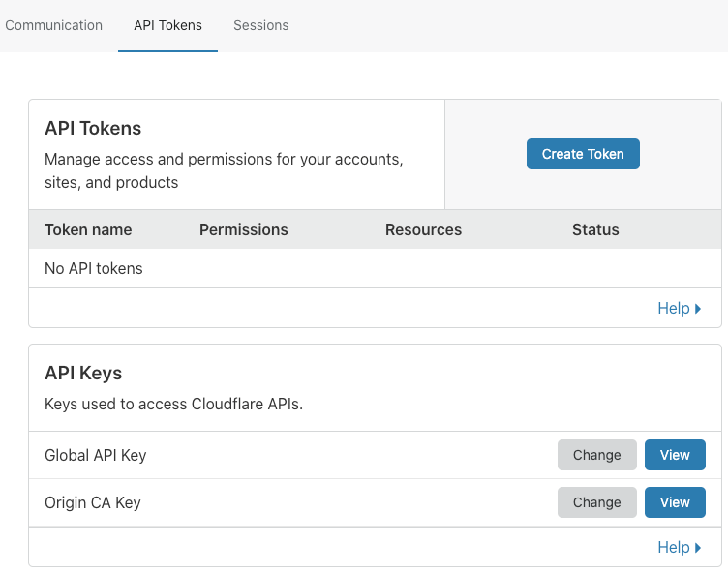This screenshot has height=573, width=728.
Task: Select the Resources column header
Action: click(423, 229)
